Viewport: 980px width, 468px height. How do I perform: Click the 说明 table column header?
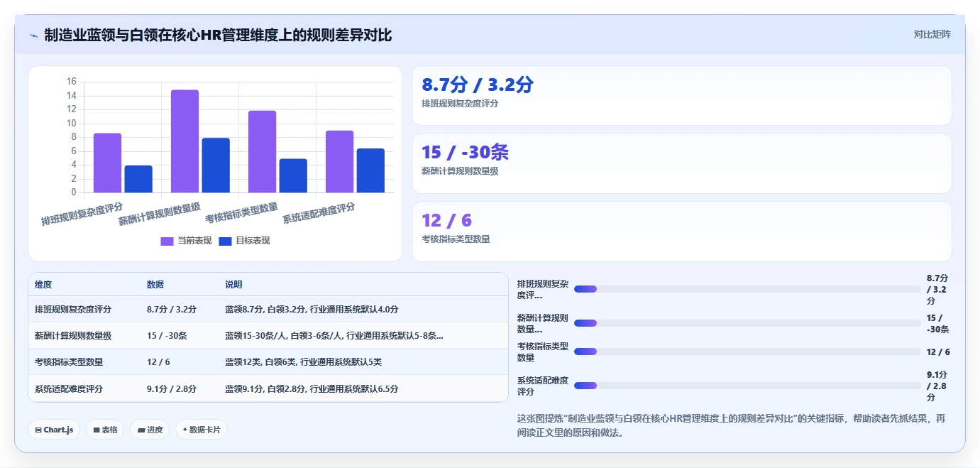(233, 285)
